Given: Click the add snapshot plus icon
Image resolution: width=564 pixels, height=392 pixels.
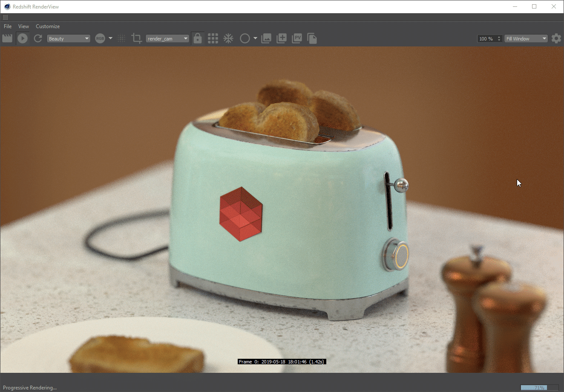Looking at the screenshot, I should pyautogui.click(x=282, y=38).
